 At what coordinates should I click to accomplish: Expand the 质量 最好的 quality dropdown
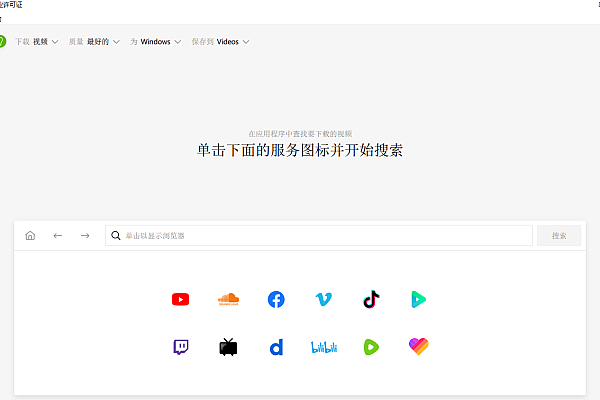tap(94, 41)
